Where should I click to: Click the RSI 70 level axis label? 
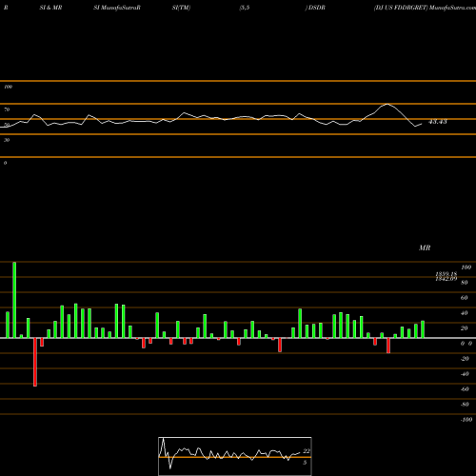click(7, 109)
